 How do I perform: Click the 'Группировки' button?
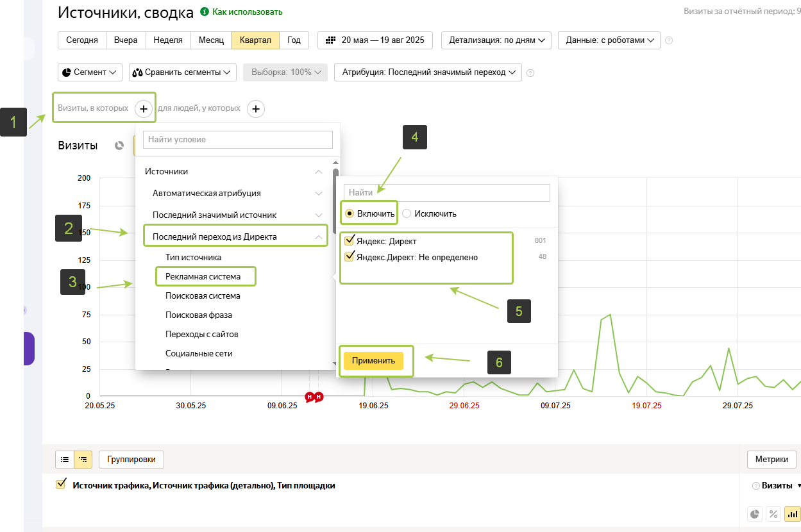(x=131, y=460)
